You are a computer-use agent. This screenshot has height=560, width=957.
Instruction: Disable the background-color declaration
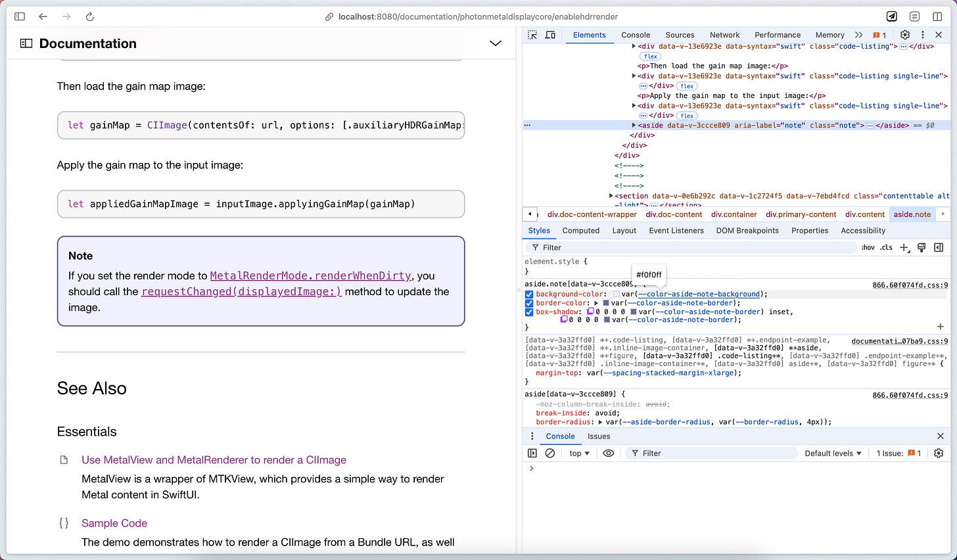click(529, 294)
